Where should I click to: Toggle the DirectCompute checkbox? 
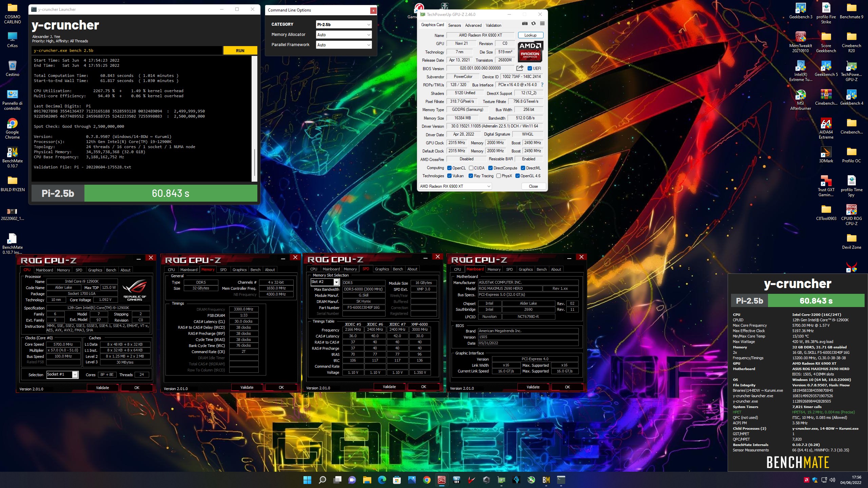coord(490,168)
